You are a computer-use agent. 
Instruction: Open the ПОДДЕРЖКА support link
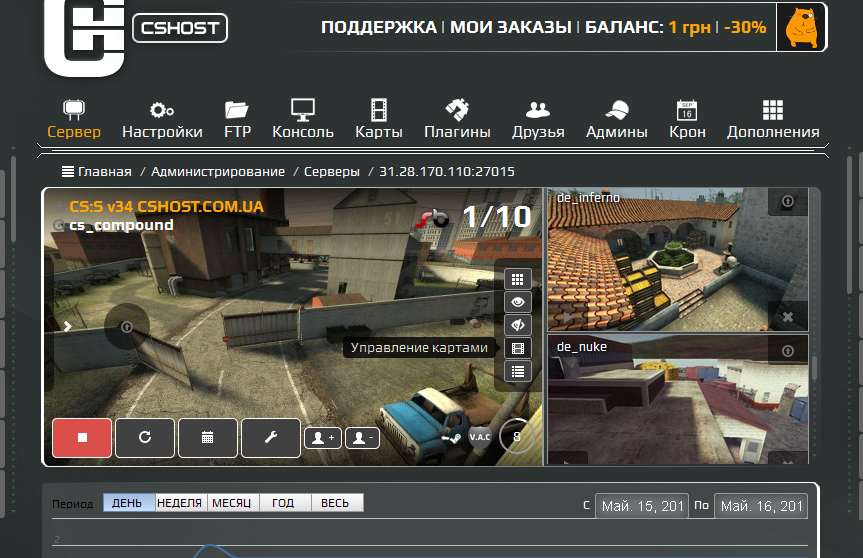[379, 27]
